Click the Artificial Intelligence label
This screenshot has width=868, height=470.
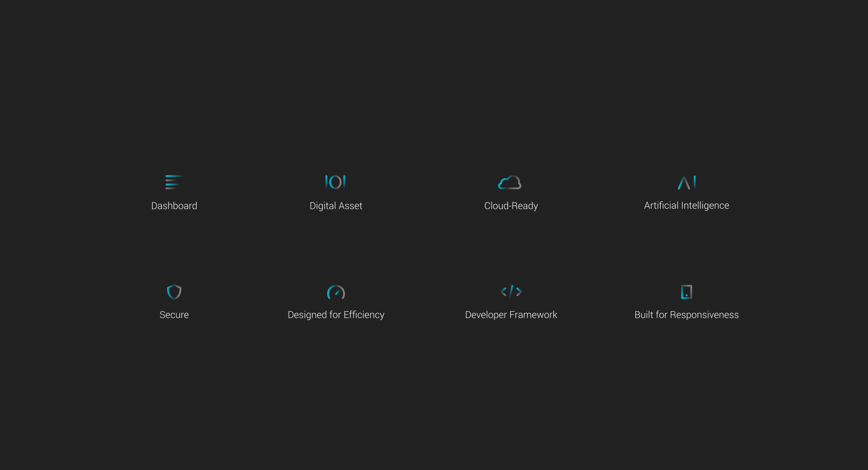pos(687,205)
